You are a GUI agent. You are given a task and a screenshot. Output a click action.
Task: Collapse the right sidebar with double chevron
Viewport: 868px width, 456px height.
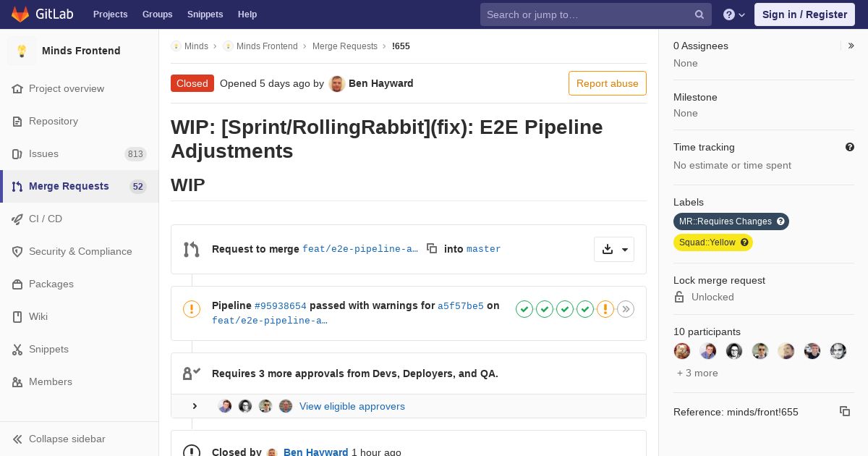pos(851,46)
